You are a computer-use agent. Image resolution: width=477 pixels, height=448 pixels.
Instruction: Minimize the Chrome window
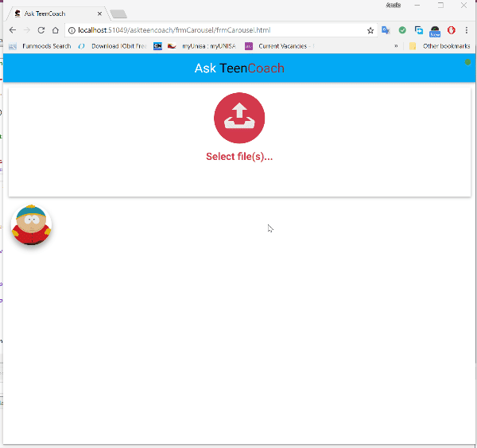click(x=417, y=6)
